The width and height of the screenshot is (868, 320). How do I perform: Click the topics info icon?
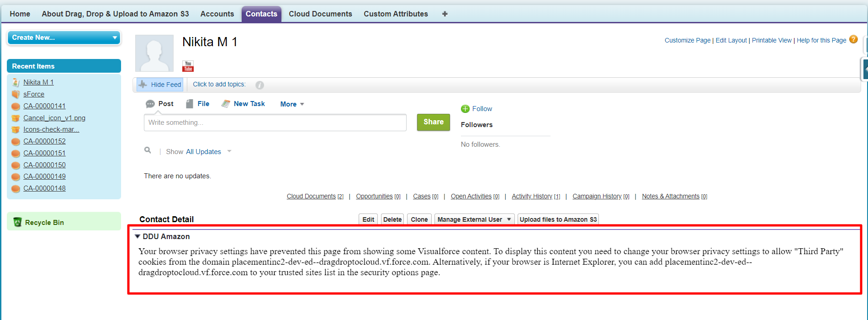pyautogui.click(x=259, y=85)
